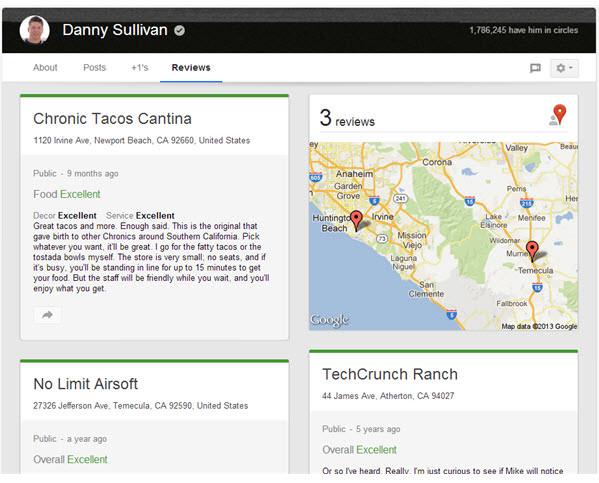Click the Danny Sullivan name heading
This screenshot has height=483, width=599.
click(x=115, y=30)
